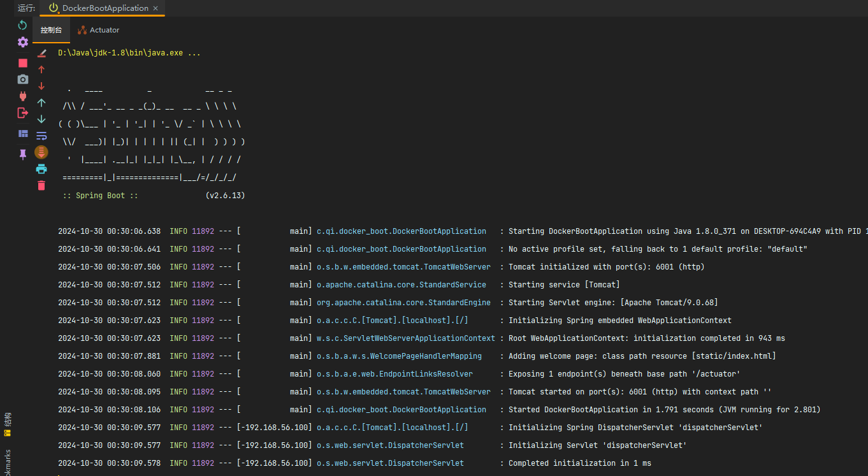Image resolution: width=868 pixels, height=476 pixels.
Task: Select the DockerBootApplication run tab
Action: point(102,8)
